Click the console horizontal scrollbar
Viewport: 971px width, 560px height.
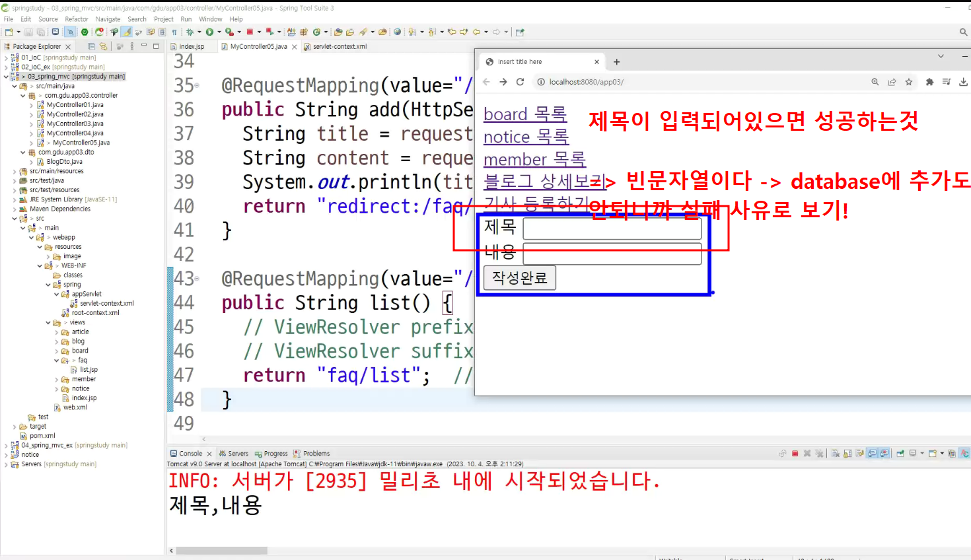pyautogui.click(x=221, y=551)
